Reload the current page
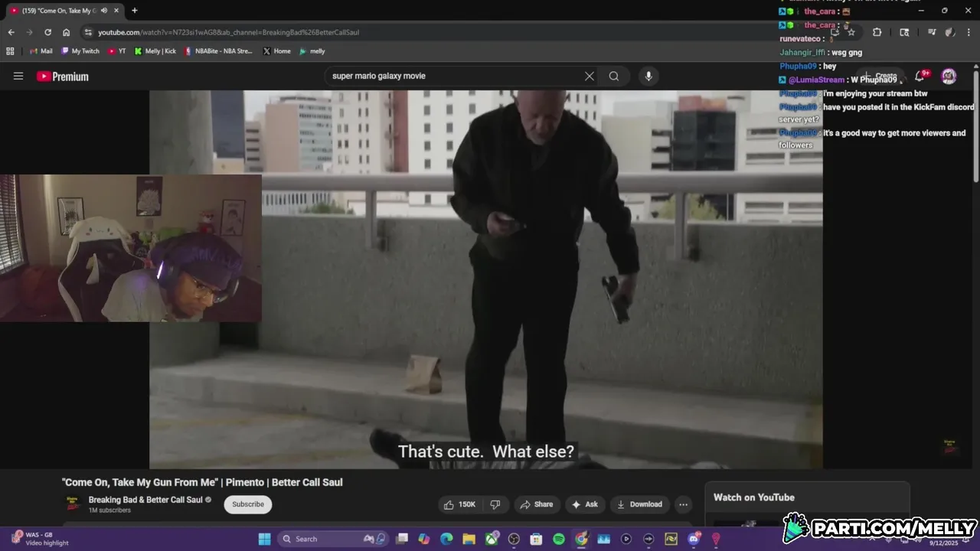Viewport: 980px width, 551px height. [47, 32]
